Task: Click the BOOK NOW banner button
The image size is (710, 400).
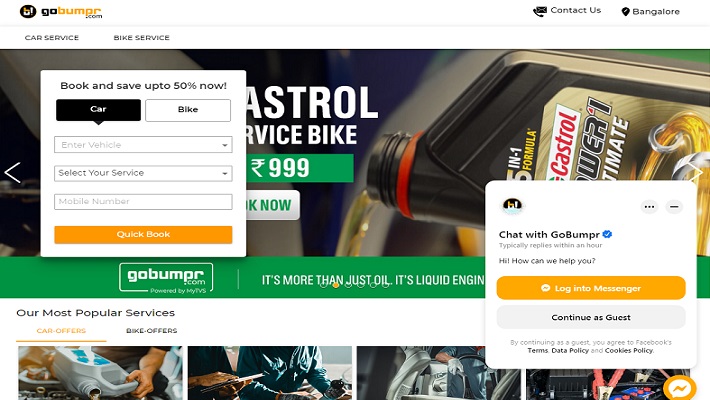Action: [273, 205]
